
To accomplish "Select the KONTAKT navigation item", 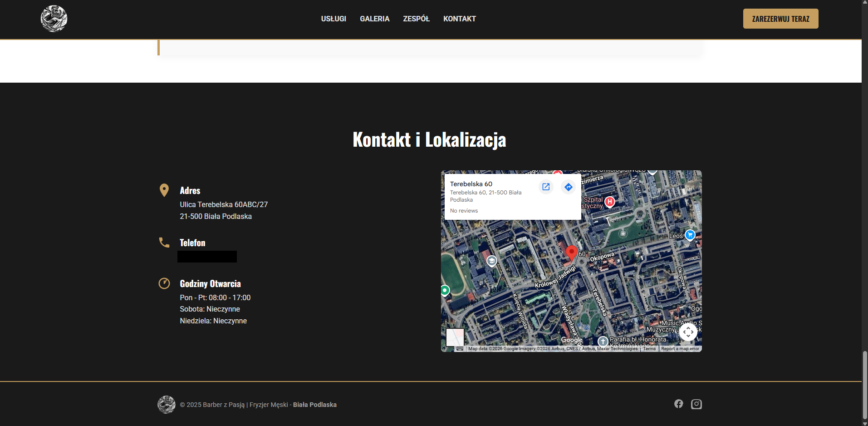I will point(459,19).
